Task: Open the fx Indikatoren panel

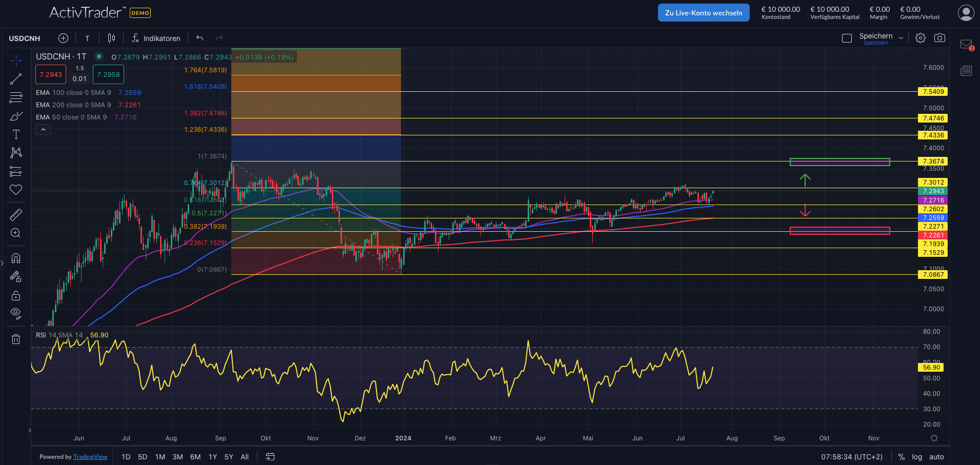Action: (x=155, y=38)
